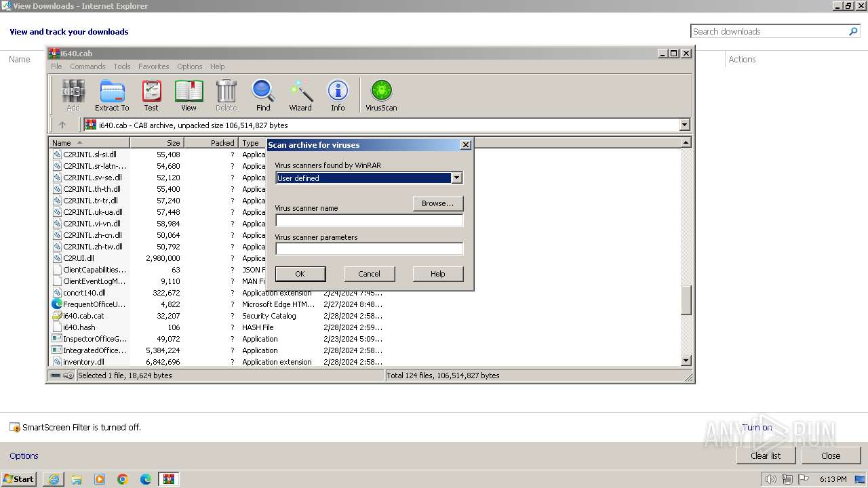Click WinRAR taskbar icon

coord(169,479)
